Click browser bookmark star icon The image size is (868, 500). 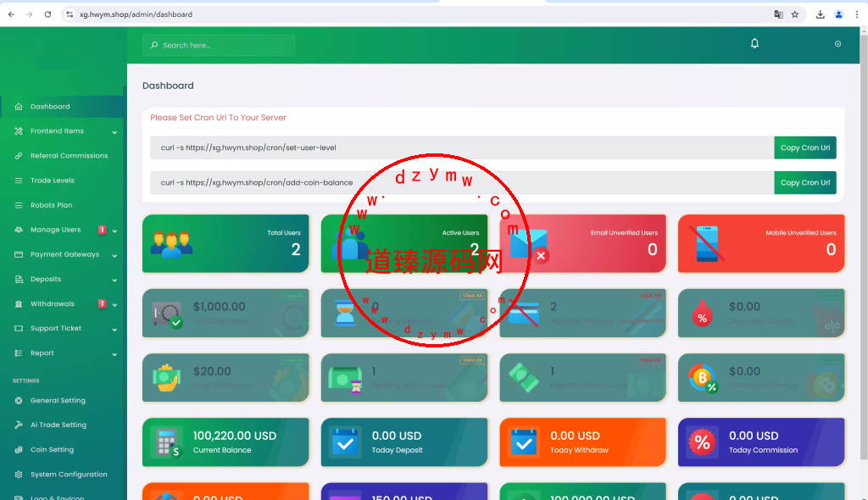coord(795,14)
